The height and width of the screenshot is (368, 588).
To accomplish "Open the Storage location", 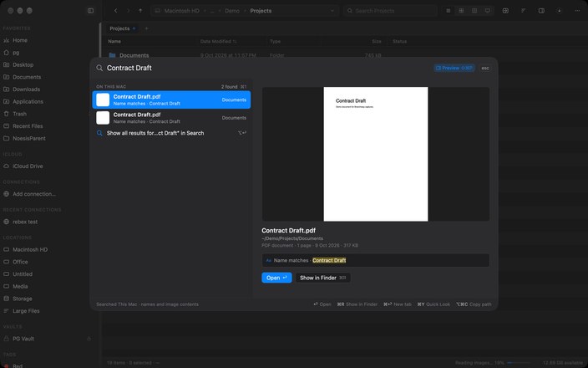I will (23, 299).
